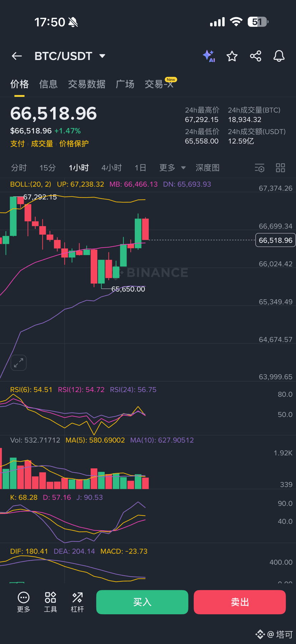Tap the 价格保护 tag link
Image resolution: width=296 pixels, height=644 pixels.
tap(74, 144)
